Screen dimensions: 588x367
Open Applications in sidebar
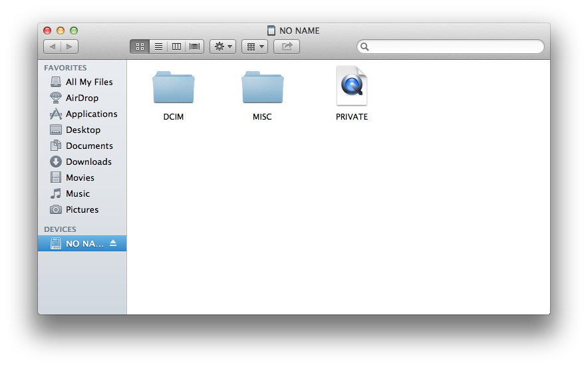(82, 114)
